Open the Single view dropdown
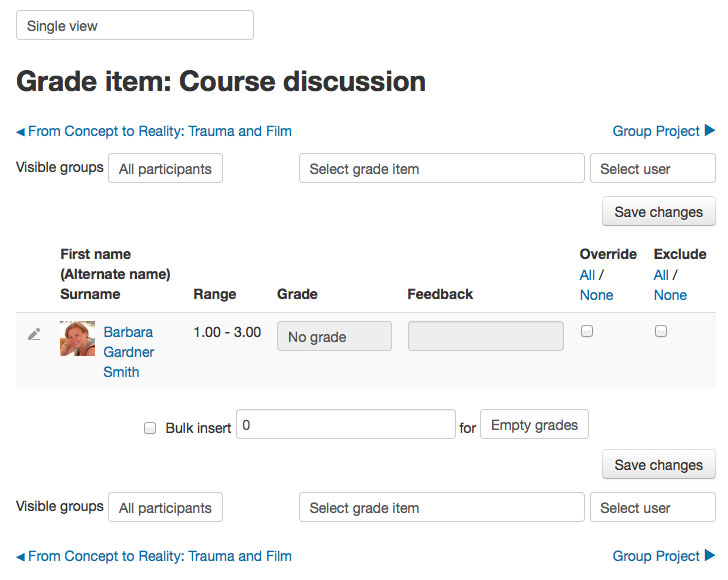The height and width of the screenshot is (580, 728). pyautogui.click(x=135, y=25)
